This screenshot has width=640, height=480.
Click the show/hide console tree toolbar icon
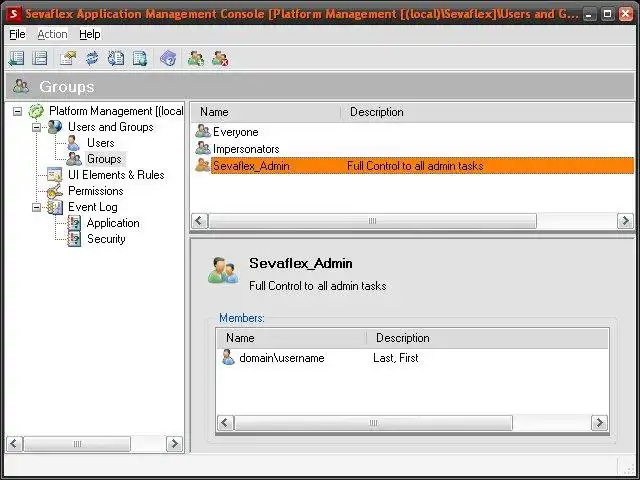pyautogui.click(x=16, y=58)
